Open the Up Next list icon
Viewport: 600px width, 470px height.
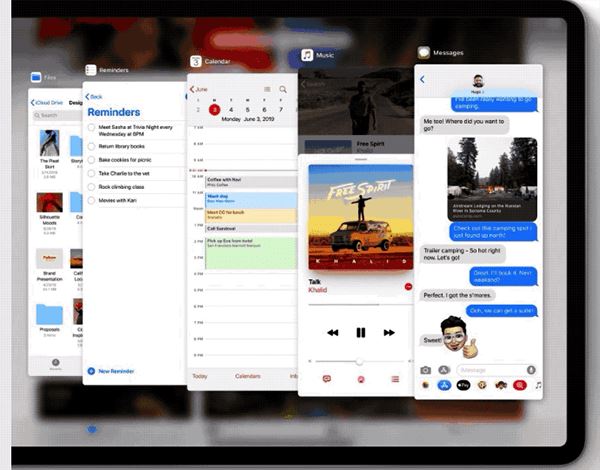point(395,379)
